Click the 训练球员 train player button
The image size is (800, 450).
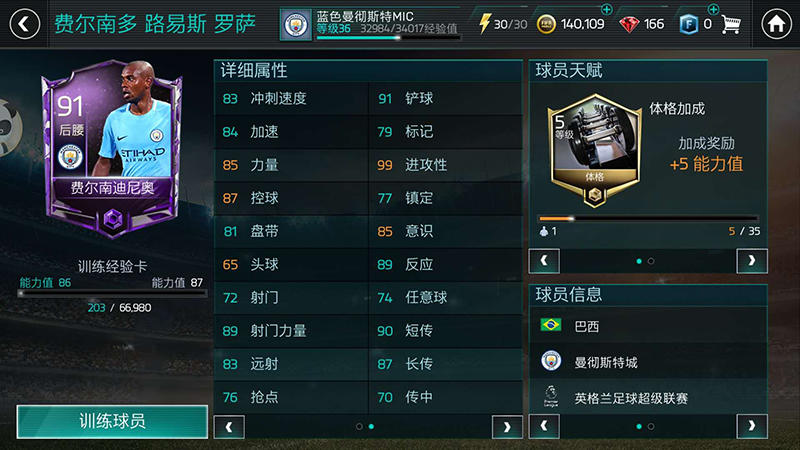pos(112,421)
